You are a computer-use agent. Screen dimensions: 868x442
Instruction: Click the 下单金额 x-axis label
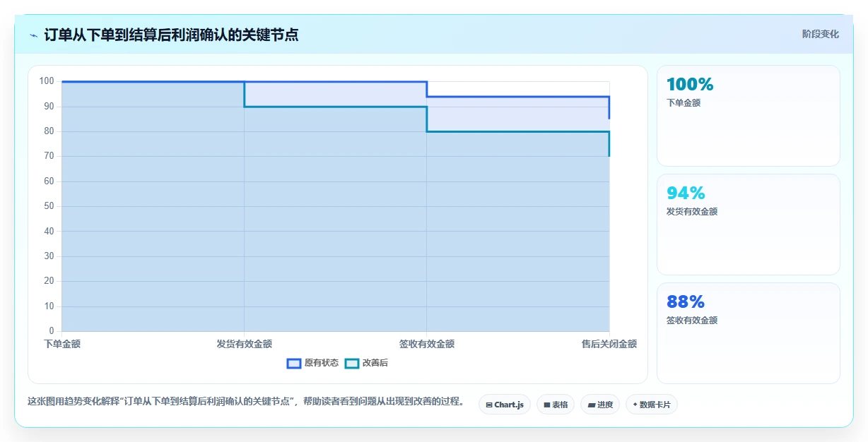click(x=62, y=345)
